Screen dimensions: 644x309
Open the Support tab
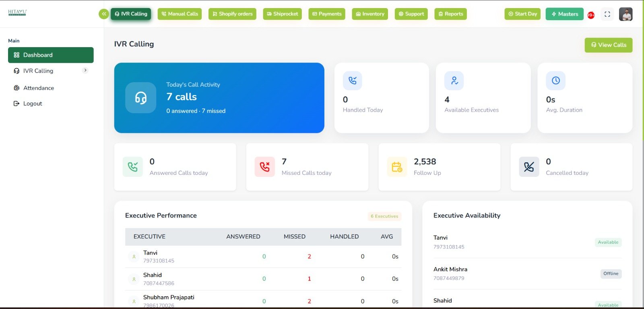point(411,14)
